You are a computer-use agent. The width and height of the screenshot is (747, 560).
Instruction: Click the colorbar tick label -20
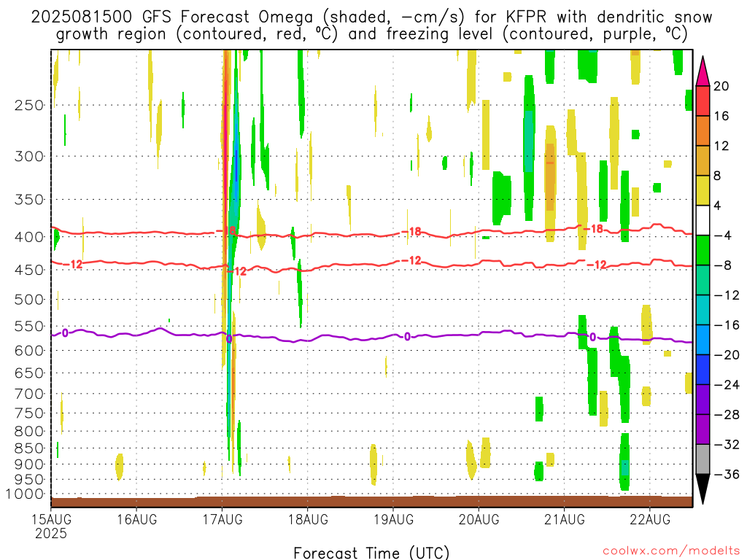coord(727,355)
